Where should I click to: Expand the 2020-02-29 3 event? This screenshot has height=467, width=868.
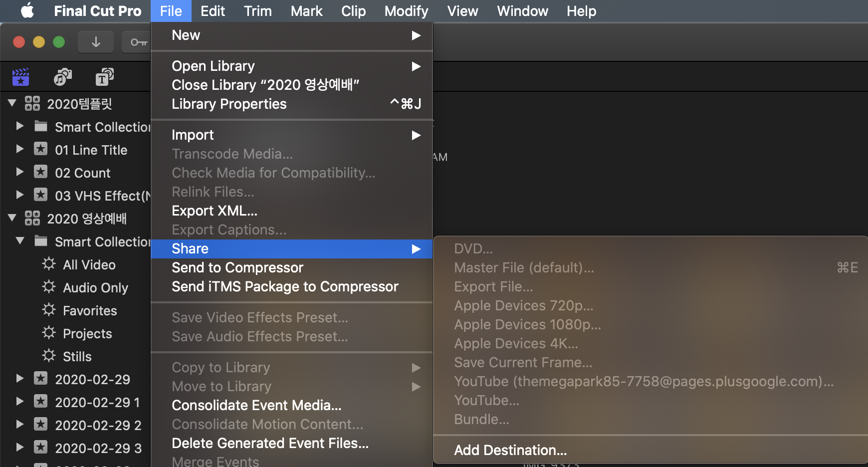pyautogui.click(x=20, y=447)
